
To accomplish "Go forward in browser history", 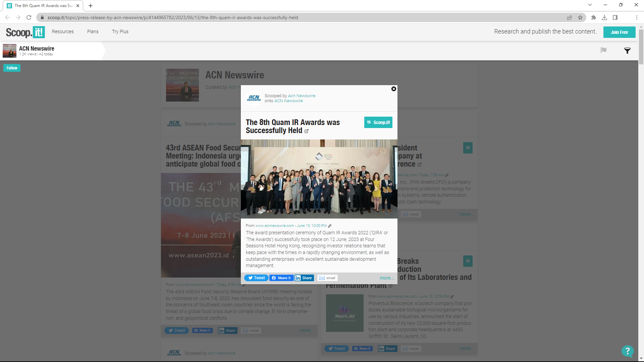I will click(x=18, y=17).
